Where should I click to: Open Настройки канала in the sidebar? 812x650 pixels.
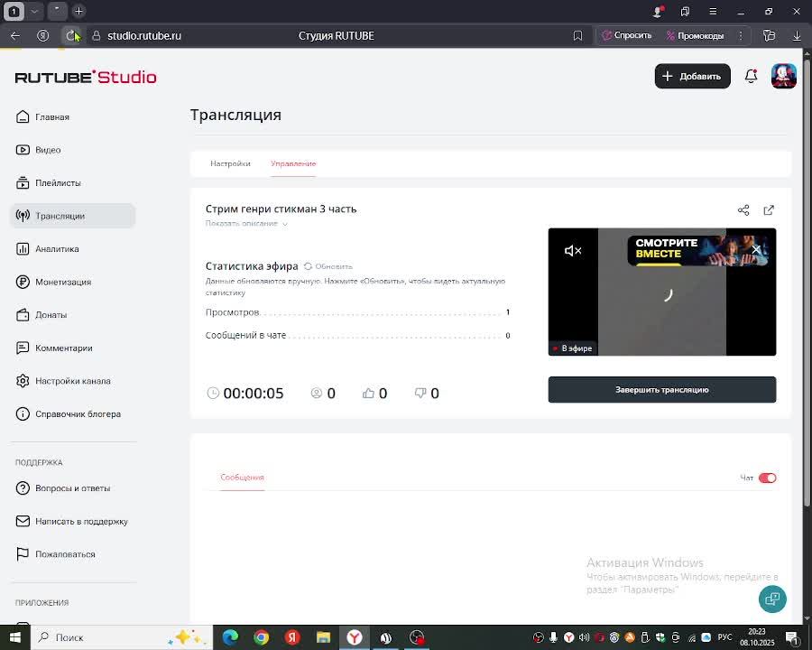click(x=62, y=381)
